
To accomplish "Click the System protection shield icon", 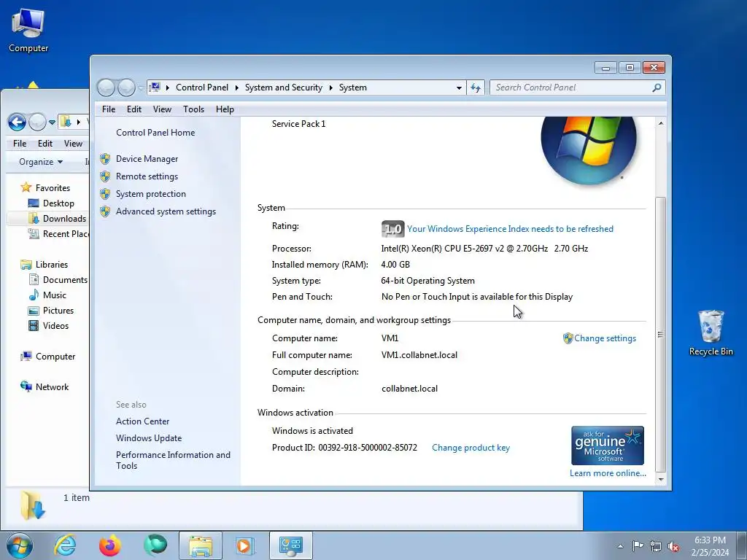I will tap(105, 194).
